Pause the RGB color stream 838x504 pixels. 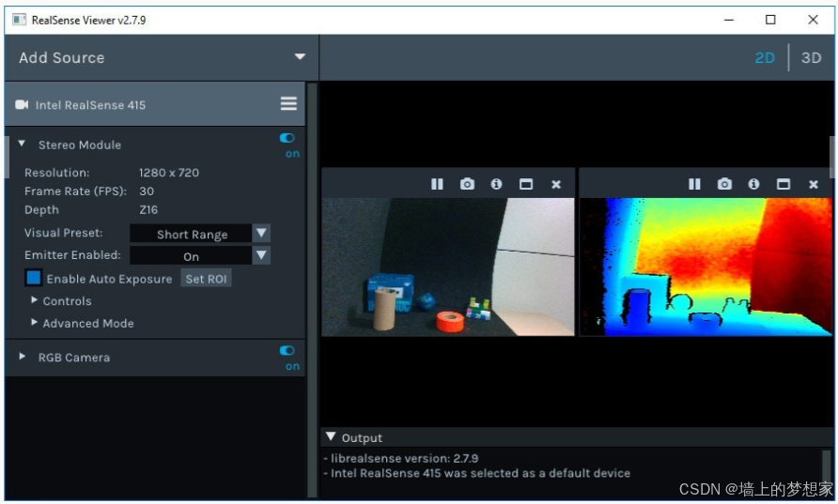(437, 184)
